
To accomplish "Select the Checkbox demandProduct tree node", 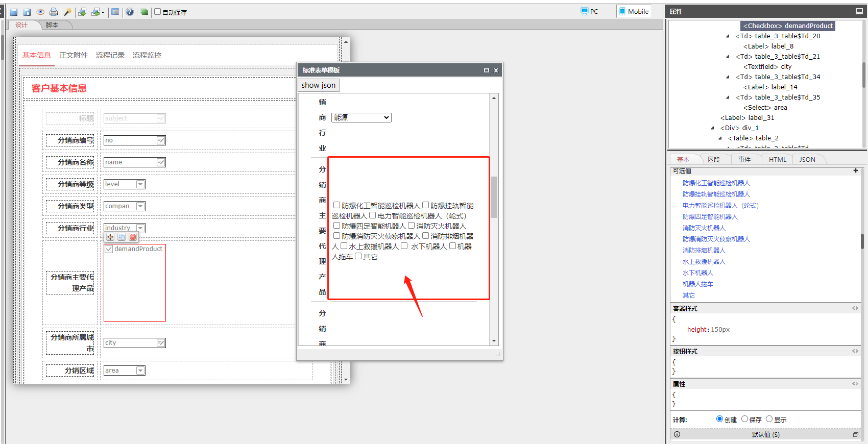I will (788, 26).
